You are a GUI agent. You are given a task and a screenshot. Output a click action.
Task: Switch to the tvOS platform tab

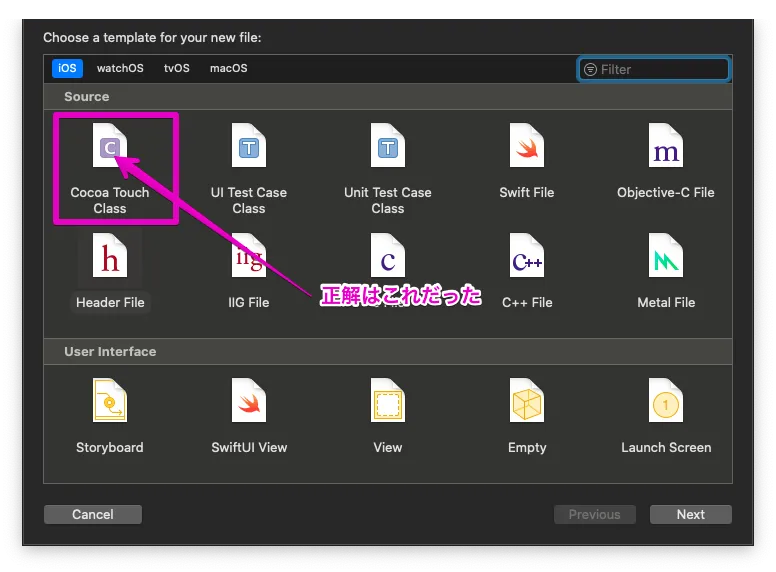(176, 69)
